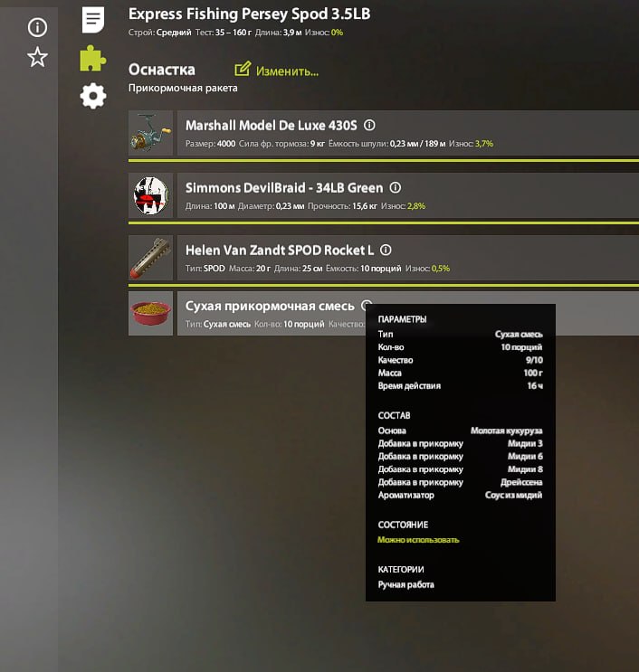Viewport: 639px width, 672px height.
Task: Click the Marshall reel thumbnail
Action: point(150,133)
